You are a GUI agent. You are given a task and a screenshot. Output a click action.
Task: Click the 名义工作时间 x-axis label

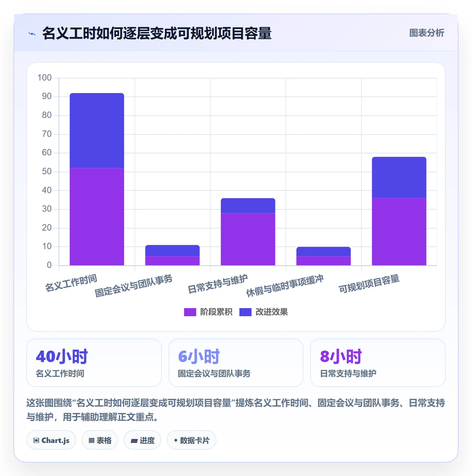71,283
